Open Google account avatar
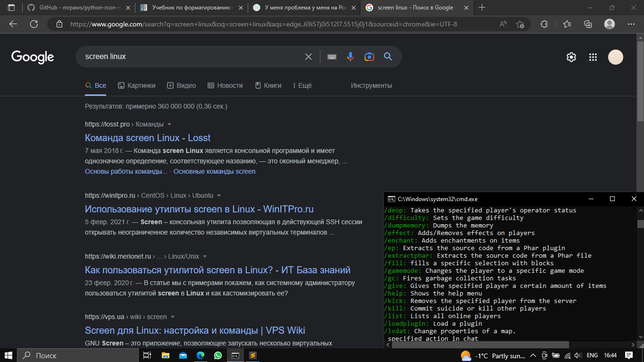 coord(616,57)
